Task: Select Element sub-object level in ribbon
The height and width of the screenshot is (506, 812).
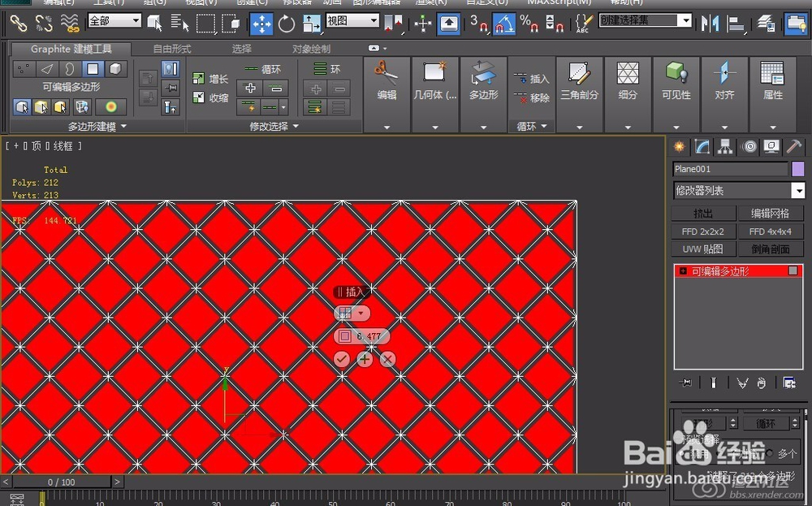Action: coord(116,69)
